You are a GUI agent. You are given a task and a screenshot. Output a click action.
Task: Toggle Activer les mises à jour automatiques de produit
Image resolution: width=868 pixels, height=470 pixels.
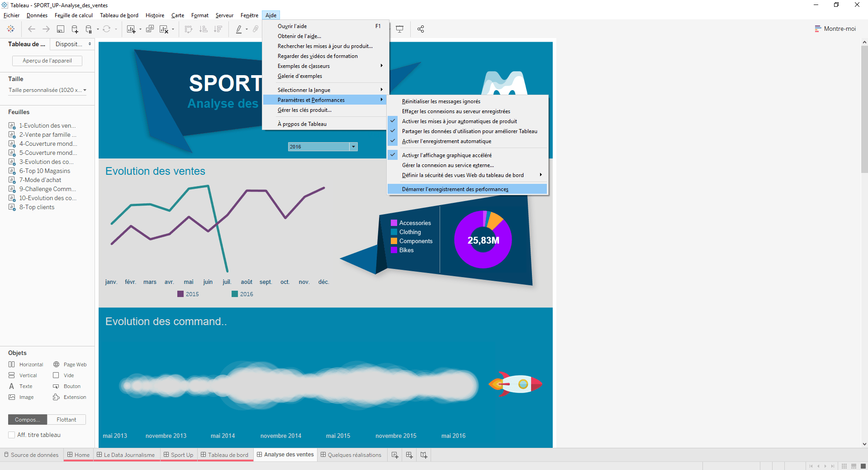(x=468, y=121)
